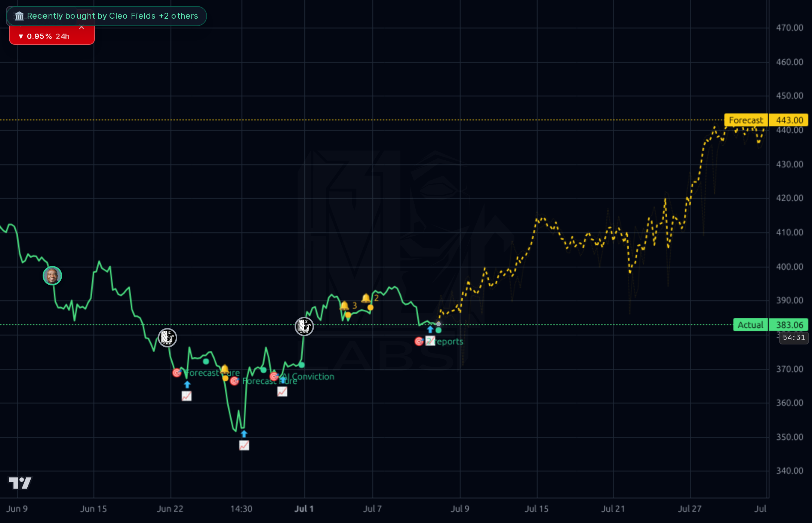Click the grey dot where the forecast line starts
812x523 pixels.
pos(439,324)
